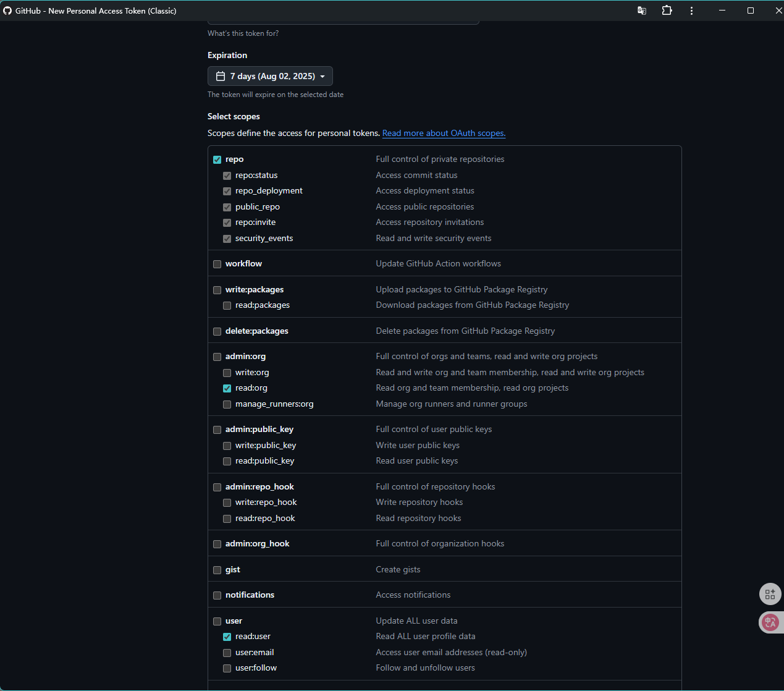This screenshot has height=691, width=784.
Task: Click 'What's this token for?' hint
Action: (243, 33)
